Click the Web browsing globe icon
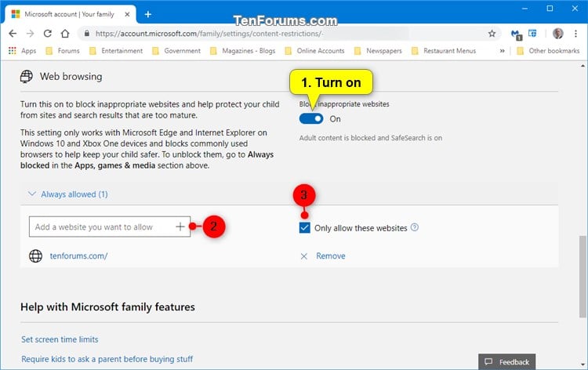588x370 pixels. click(26, 77)
